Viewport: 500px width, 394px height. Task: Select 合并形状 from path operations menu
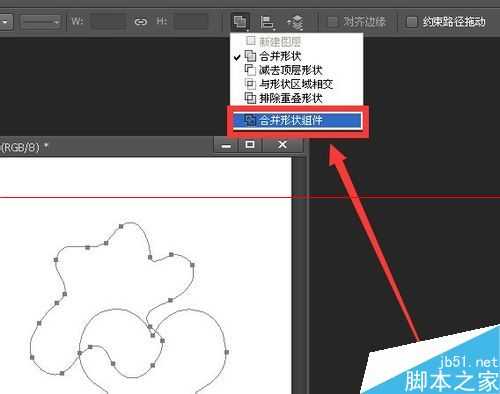click(297, 56)
